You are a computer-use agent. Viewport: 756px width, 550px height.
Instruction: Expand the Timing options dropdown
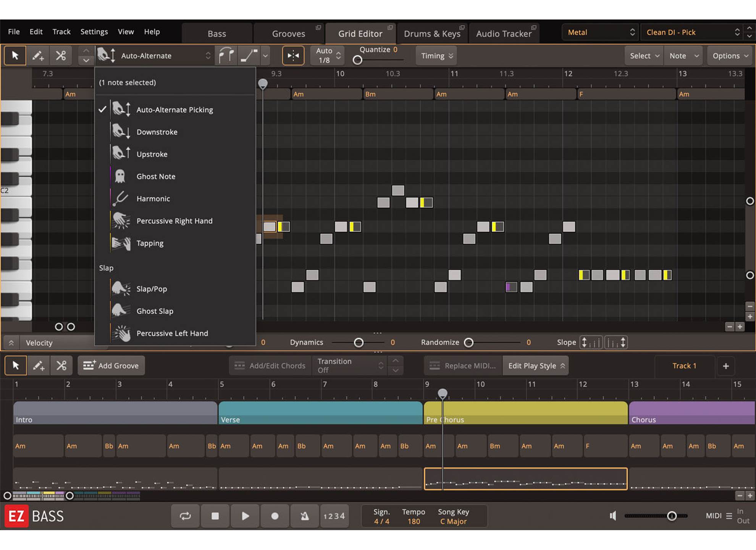click(x=436, y=56)
